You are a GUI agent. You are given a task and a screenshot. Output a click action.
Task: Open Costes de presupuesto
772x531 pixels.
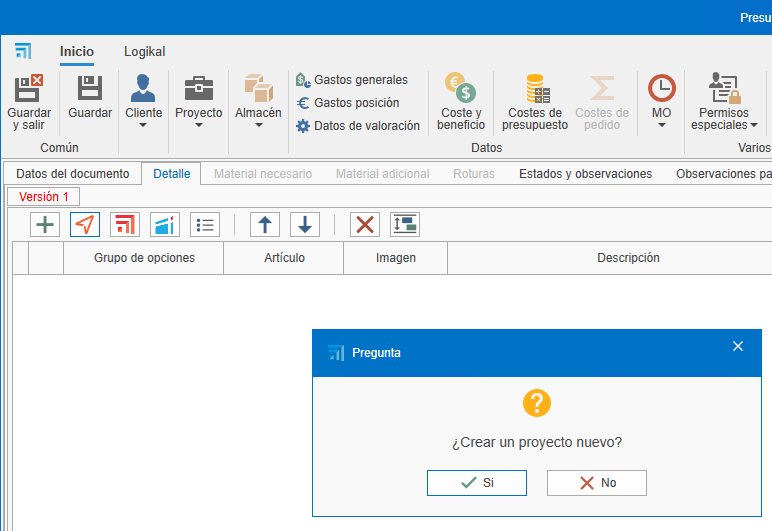click(535, 102)
